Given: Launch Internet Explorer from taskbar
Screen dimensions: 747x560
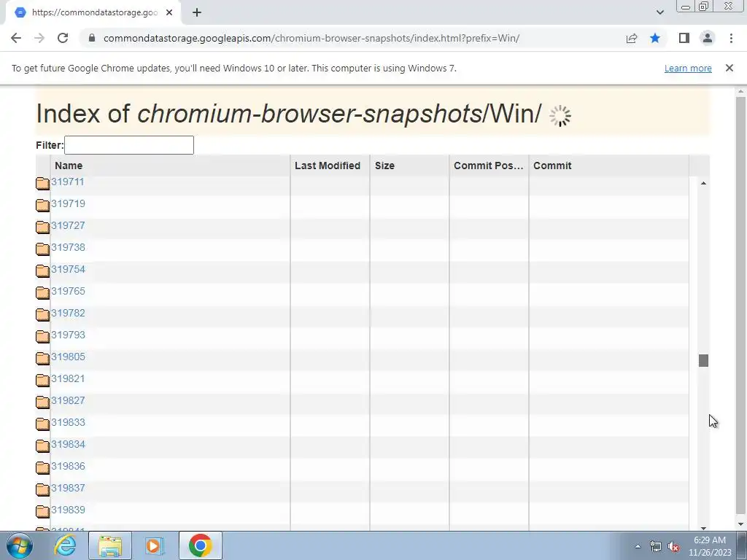Looking at the screenshot, I should click(65, 545).
